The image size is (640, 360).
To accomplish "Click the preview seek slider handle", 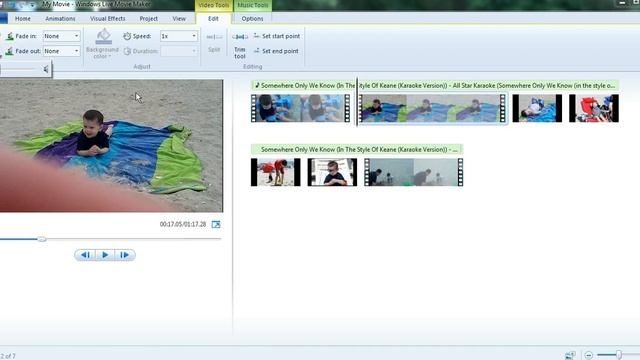I will (42, 239).
